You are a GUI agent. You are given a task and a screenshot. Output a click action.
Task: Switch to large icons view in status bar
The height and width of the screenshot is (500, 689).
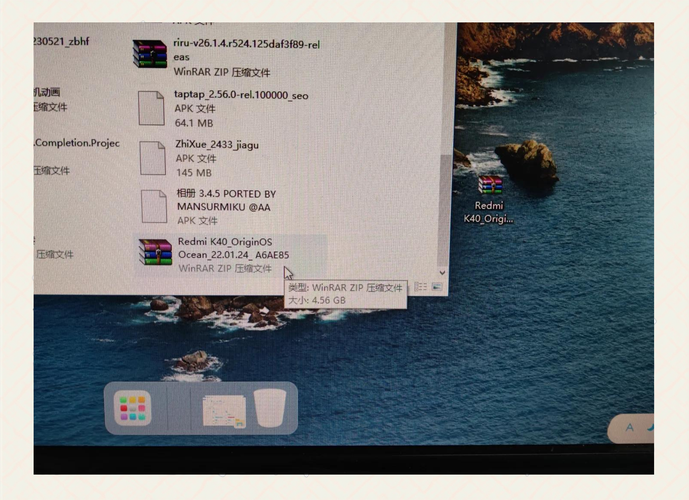pos(437,287)
